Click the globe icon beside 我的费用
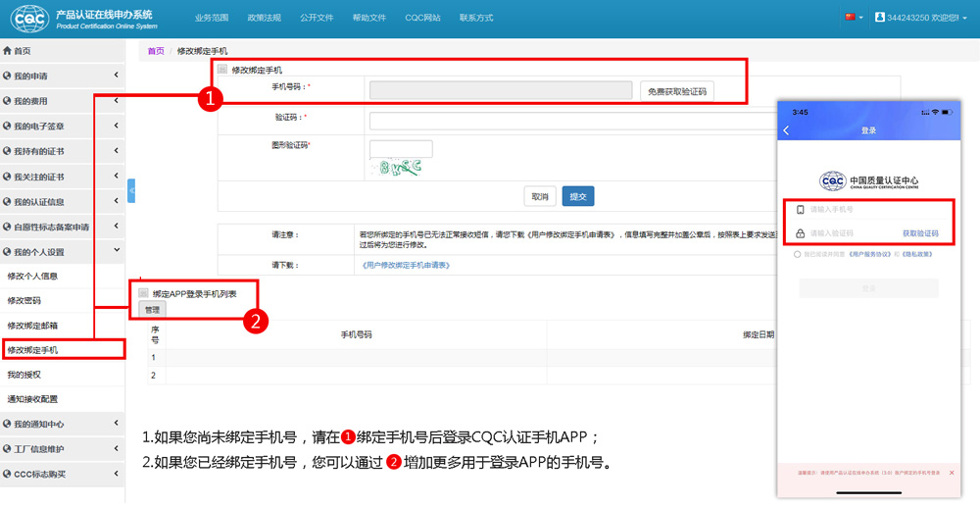 8,101
